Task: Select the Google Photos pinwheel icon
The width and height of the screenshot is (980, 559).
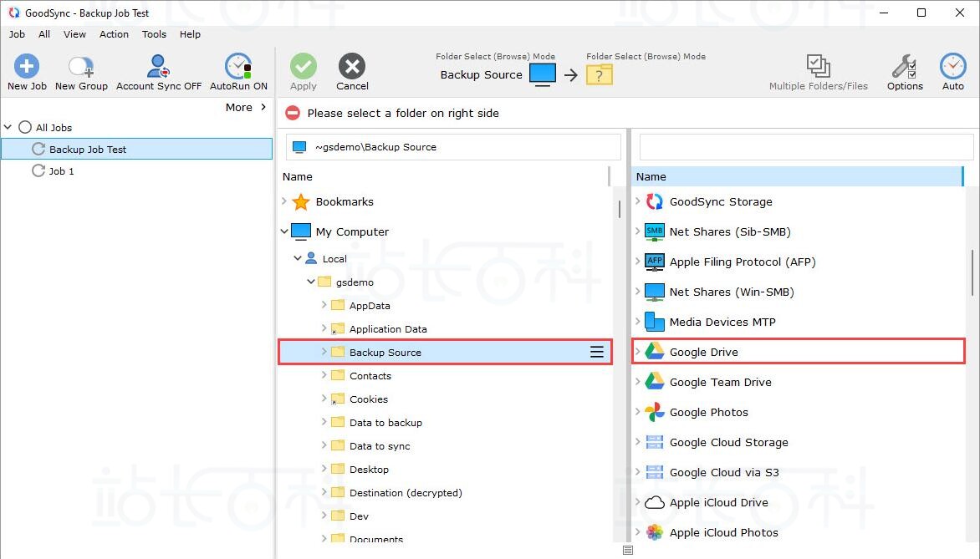Action: [655, 412]
